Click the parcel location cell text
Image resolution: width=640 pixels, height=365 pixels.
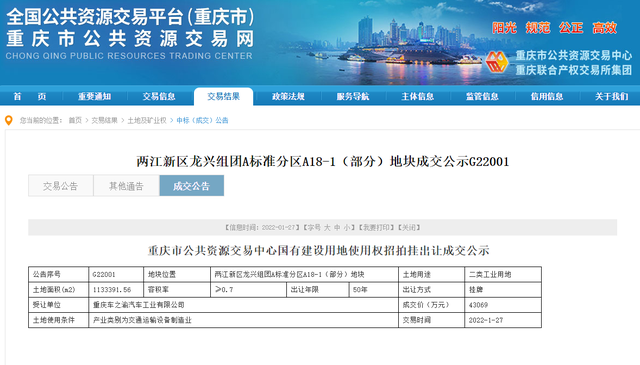tap(289, 275)
